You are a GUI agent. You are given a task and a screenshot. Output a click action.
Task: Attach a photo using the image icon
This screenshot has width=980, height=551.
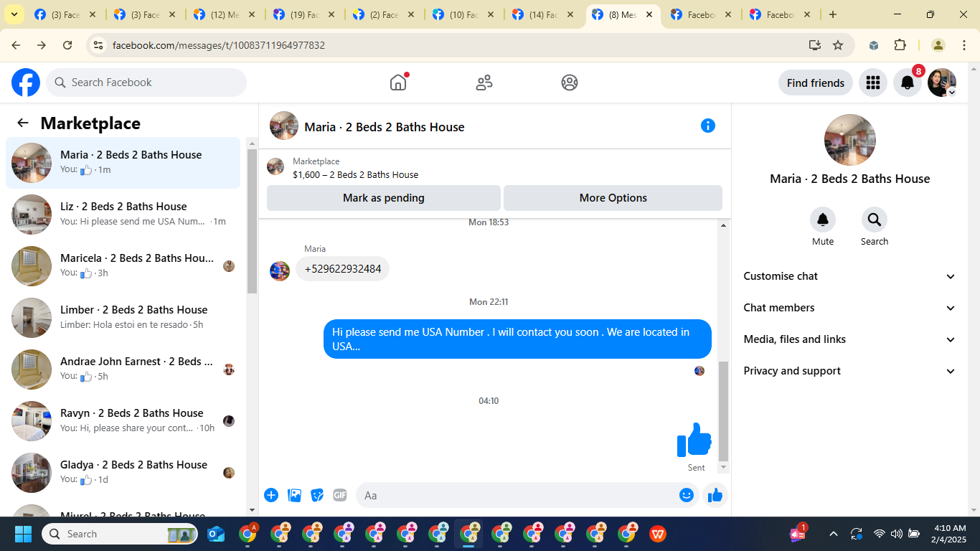tap(294, 495)
